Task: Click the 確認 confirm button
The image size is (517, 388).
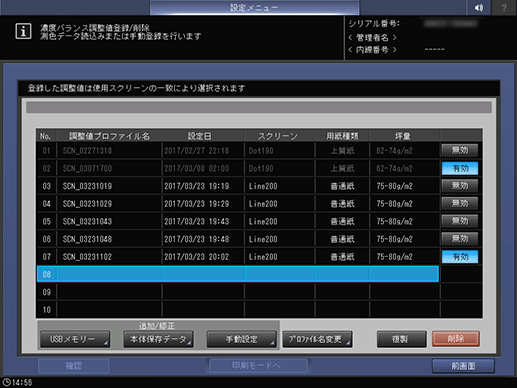Action: coord(74,366)
